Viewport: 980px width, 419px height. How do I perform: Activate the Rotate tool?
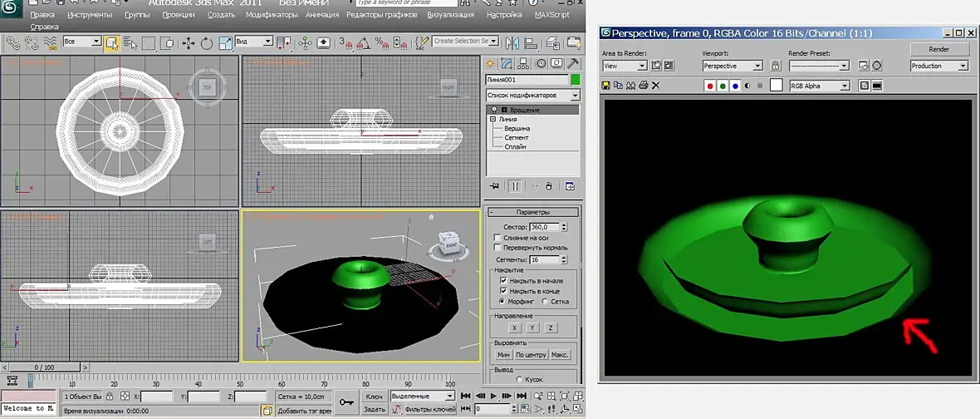(206, 42)
